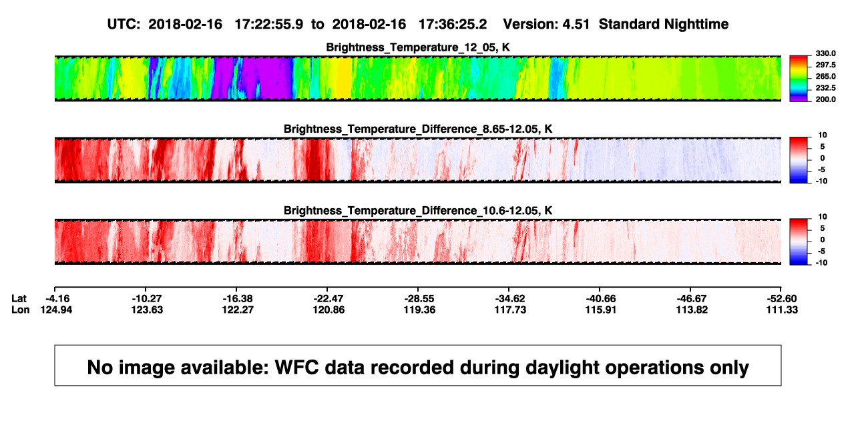
Task: Click the Brightness_Temperature_Difference_8.65-12.05 plot title
Action: 418,129
